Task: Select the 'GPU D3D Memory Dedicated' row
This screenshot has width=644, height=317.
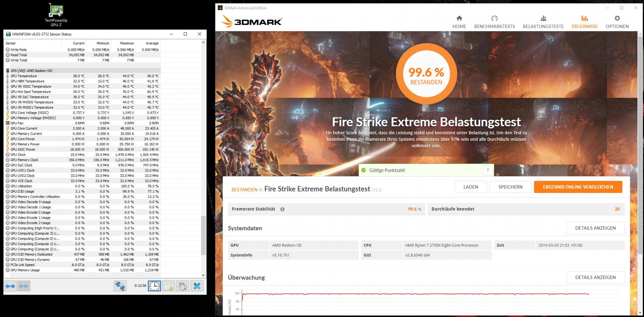Action: click(x=83, y=254)
